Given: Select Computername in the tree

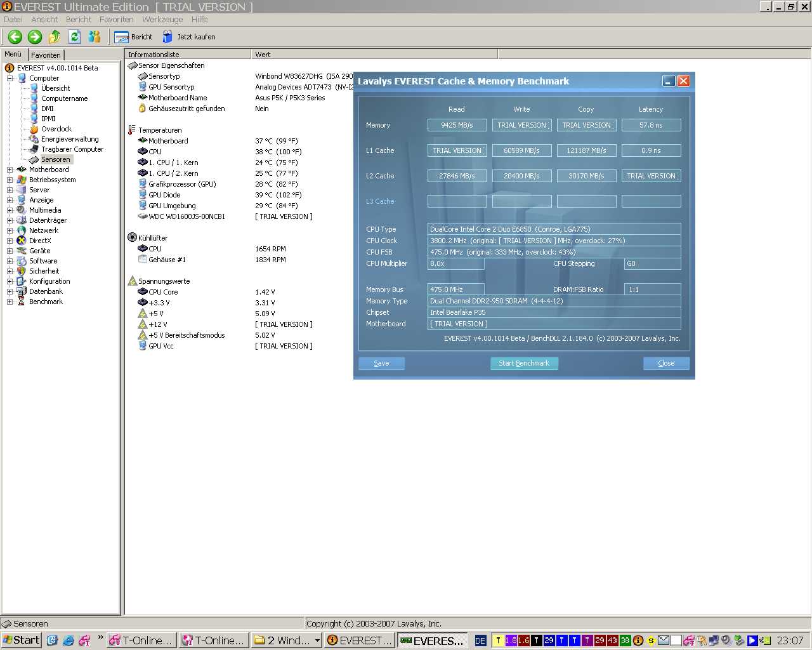Looking at the screenshot, I should pyautogui.click(x=65, y=98).
